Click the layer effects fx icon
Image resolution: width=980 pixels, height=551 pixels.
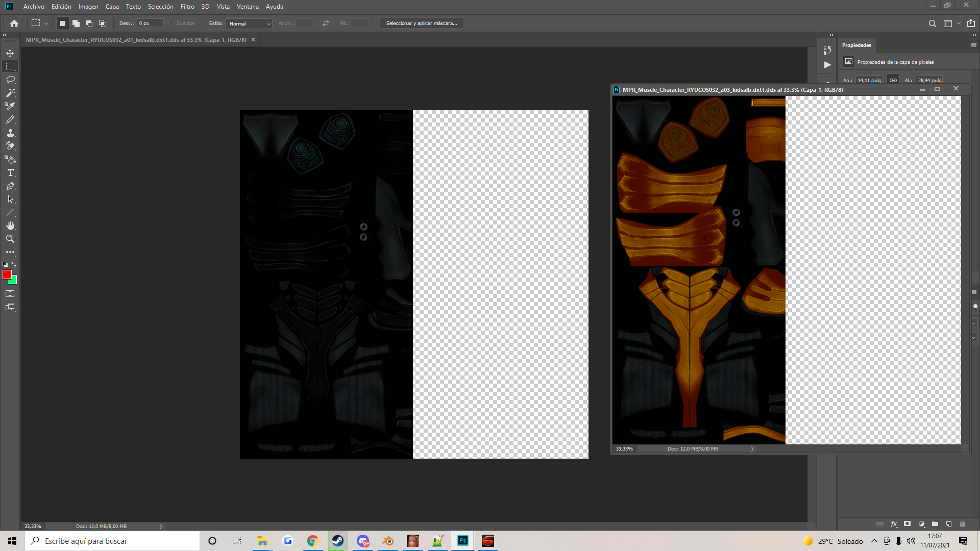tap(894, 524)
